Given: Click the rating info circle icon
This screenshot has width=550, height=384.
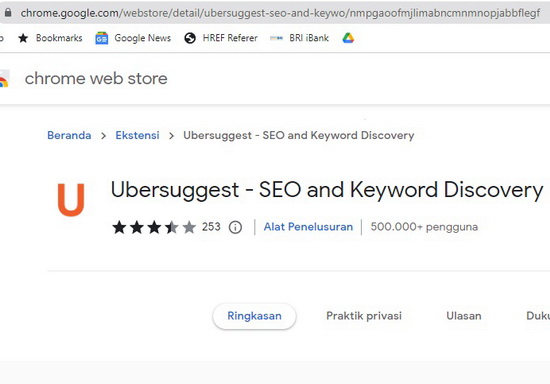Looking at the screenshot, I should [235, 227].
